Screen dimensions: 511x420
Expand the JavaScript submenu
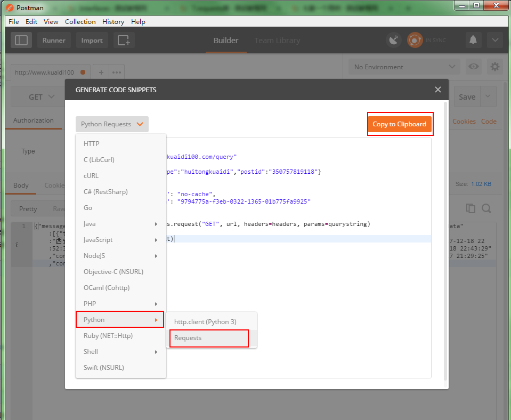tap(120, 240)
